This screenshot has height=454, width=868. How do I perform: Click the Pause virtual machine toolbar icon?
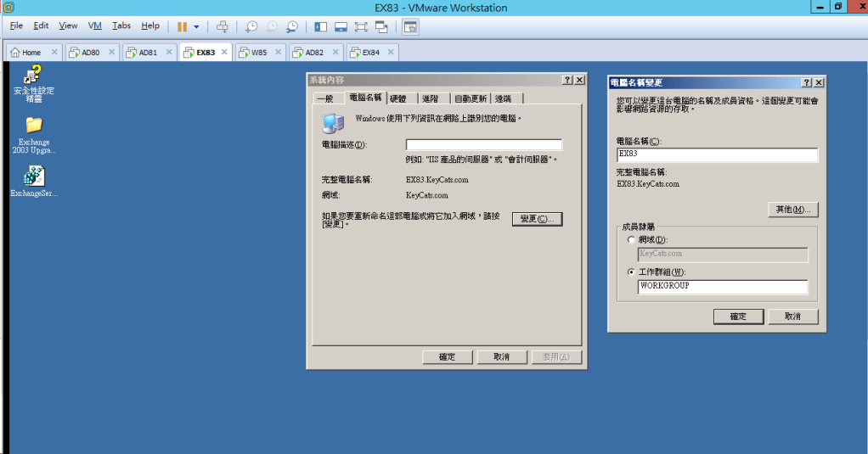[x=182, y=26]
